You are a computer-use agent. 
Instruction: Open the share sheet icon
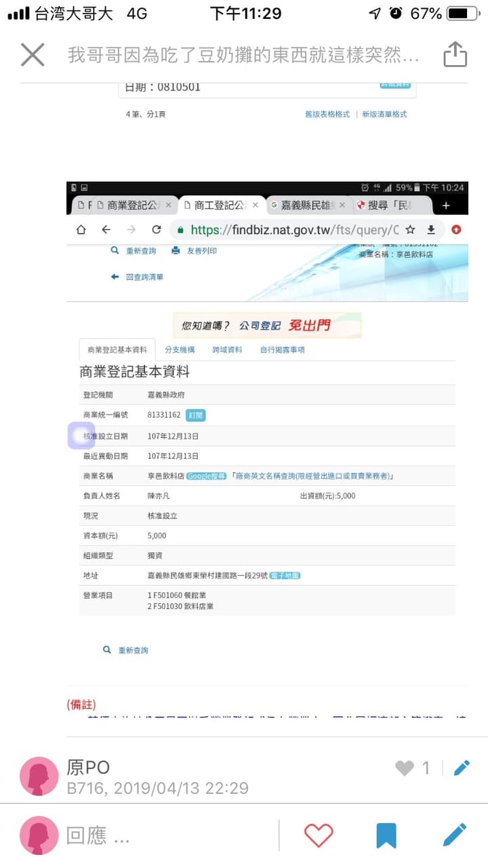[455, 54]
